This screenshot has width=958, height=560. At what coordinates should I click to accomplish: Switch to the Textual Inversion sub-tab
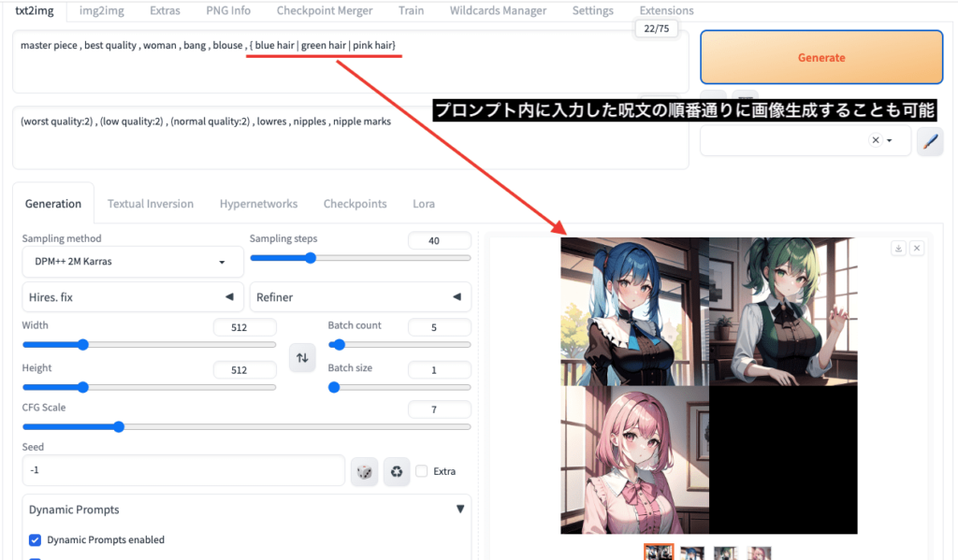point(151,204)
